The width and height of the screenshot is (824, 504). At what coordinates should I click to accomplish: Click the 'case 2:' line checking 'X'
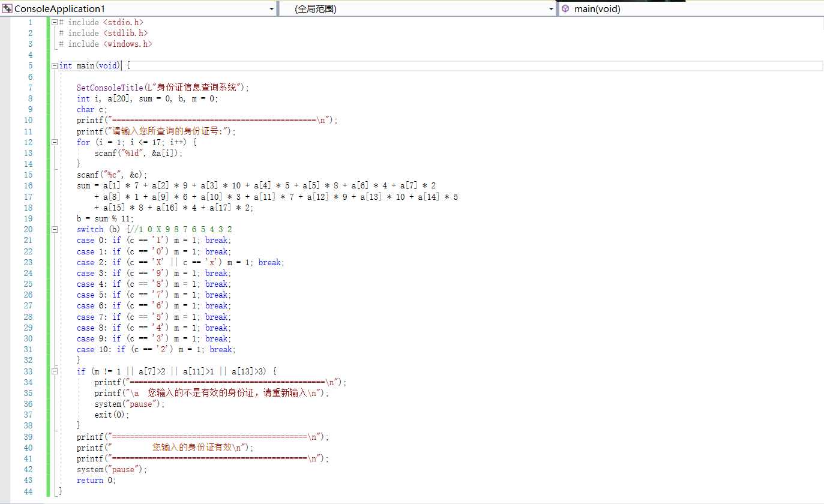pos(180,262)
